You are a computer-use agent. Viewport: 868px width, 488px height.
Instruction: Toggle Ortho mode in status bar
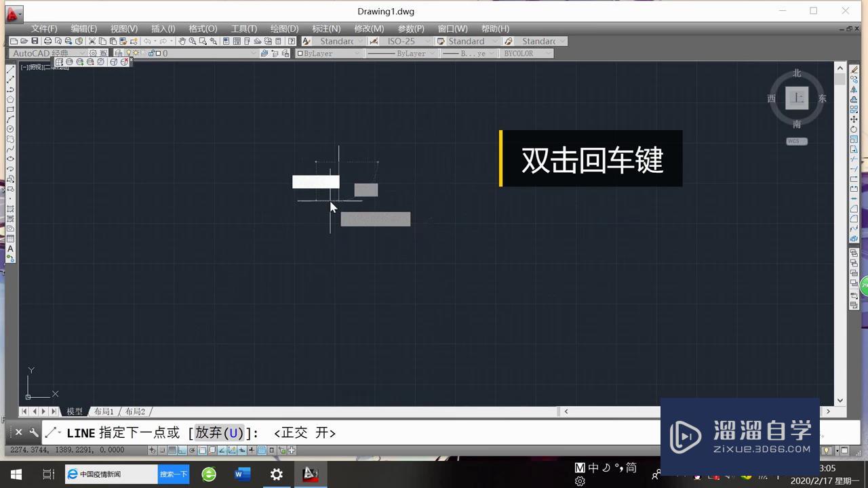click(182, 450)
